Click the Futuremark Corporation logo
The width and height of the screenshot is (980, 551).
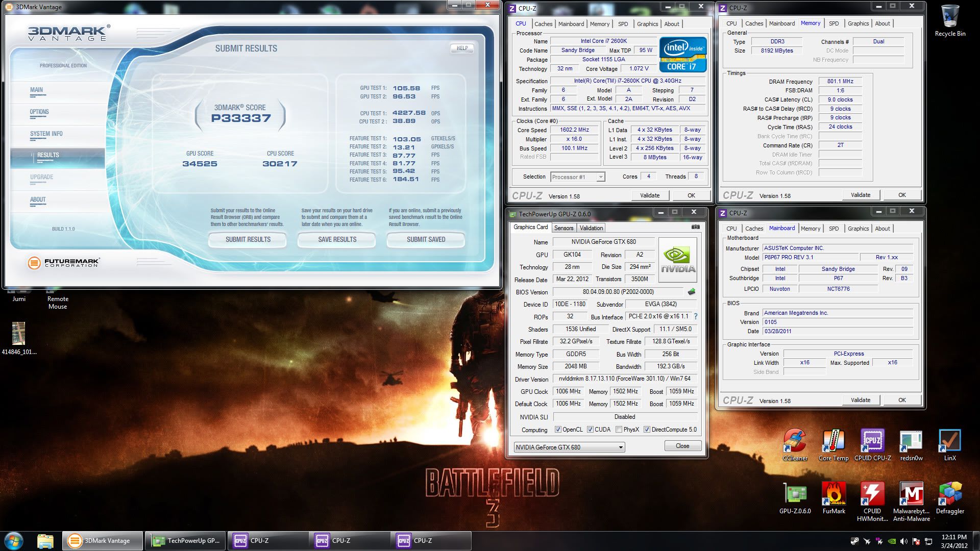[x=64, y=263]
